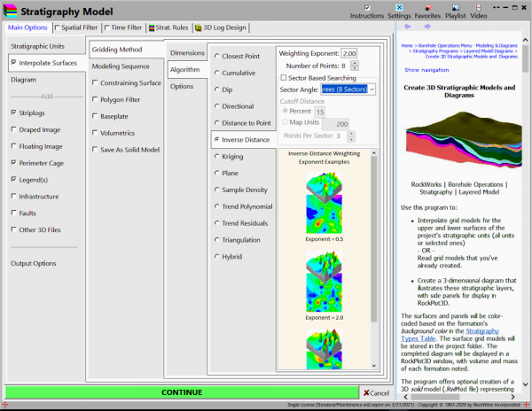The height and width of the screenshot is (411, 532).
Task: Select Triangulation algorithm
Action: pos(217,239)
